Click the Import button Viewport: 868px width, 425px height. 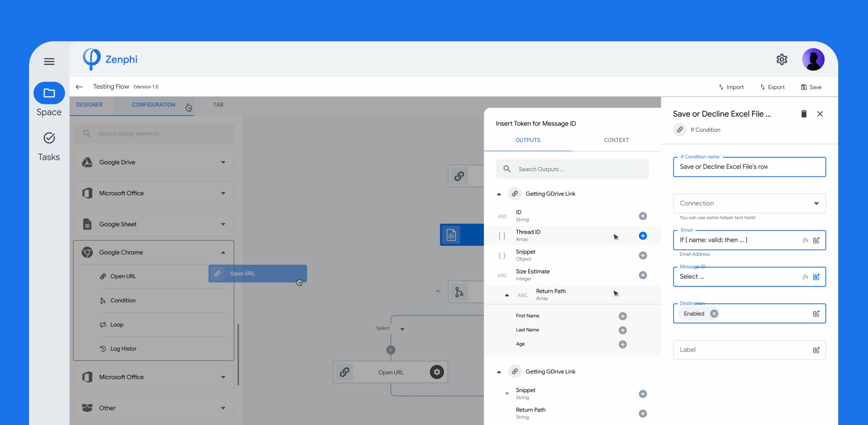731,87
